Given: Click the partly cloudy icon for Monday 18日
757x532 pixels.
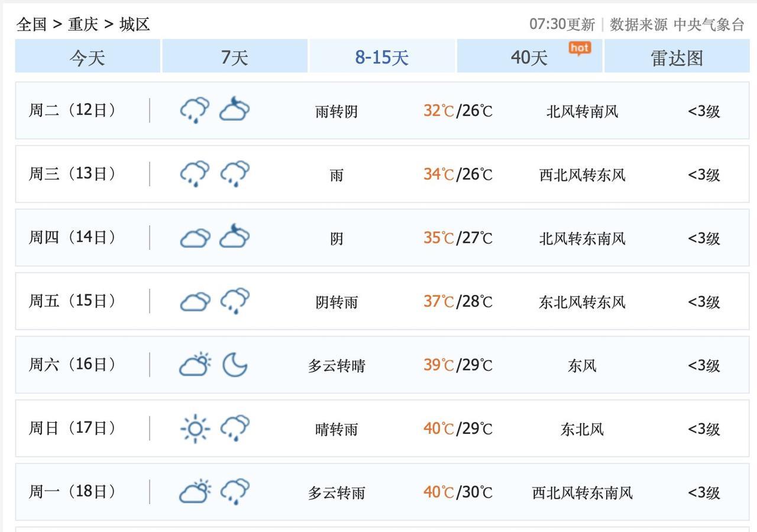Looking at the screenshot, I should [x=195, y=492].
